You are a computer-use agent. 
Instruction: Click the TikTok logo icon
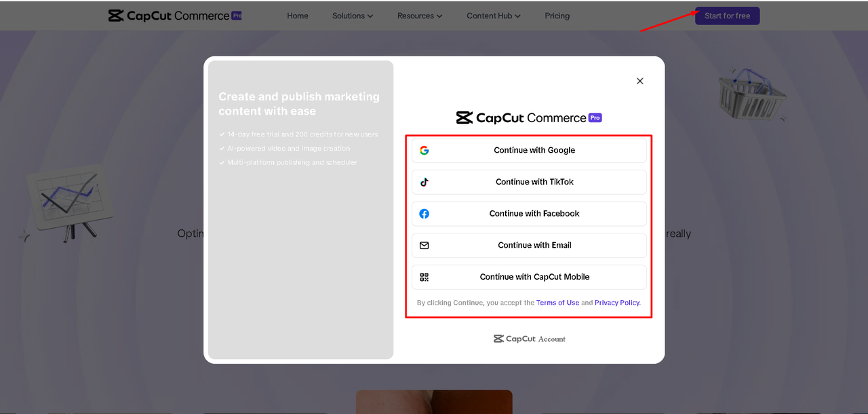click(424, 182)
